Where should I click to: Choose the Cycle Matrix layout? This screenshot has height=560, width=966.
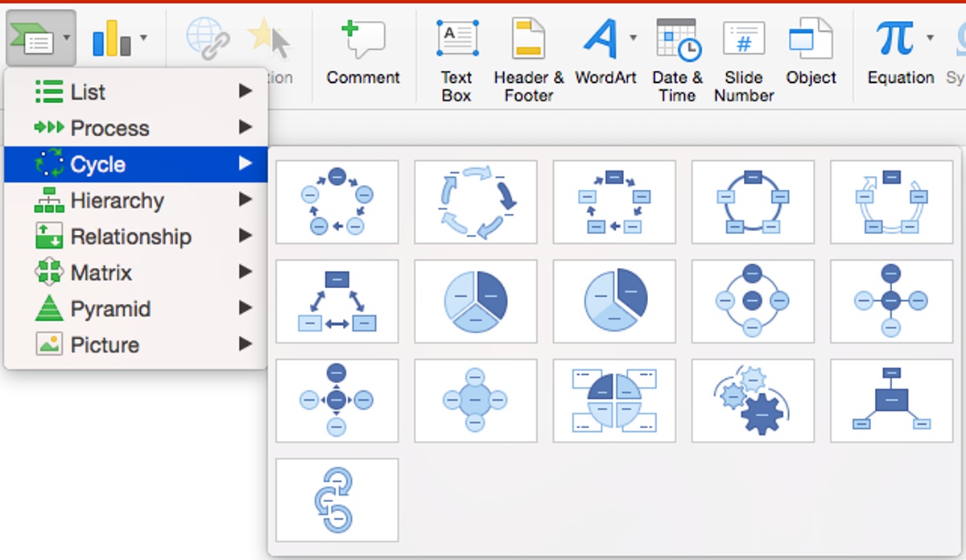(614, 401)
